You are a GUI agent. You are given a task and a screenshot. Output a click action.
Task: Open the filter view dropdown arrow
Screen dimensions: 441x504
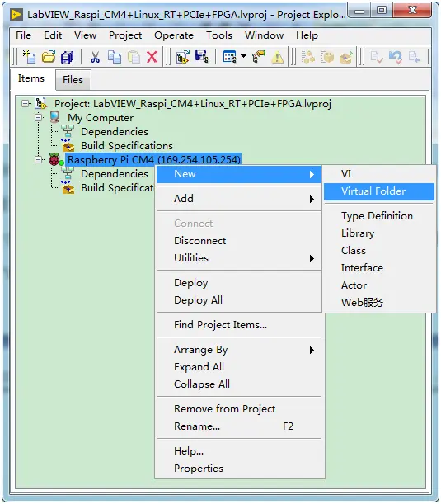(243, 57)
